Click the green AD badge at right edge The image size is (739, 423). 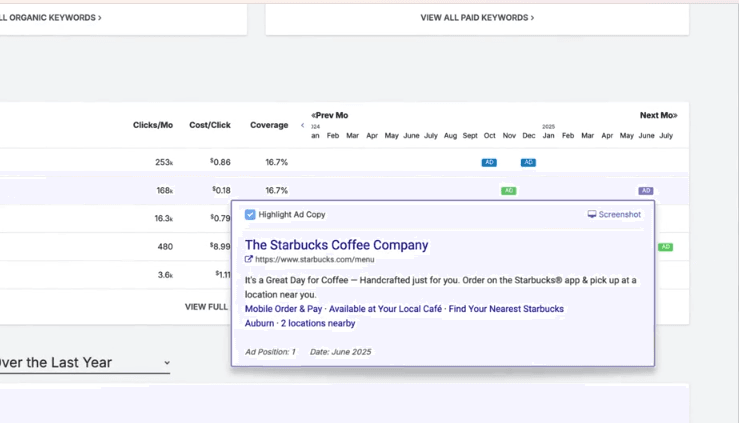[665, 247]
